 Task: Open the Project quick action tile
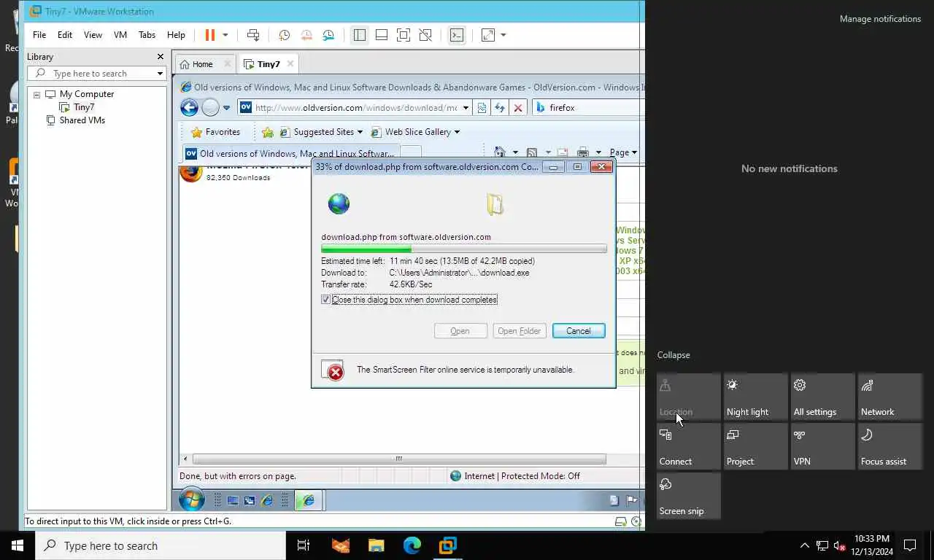(x=756, y=446)
